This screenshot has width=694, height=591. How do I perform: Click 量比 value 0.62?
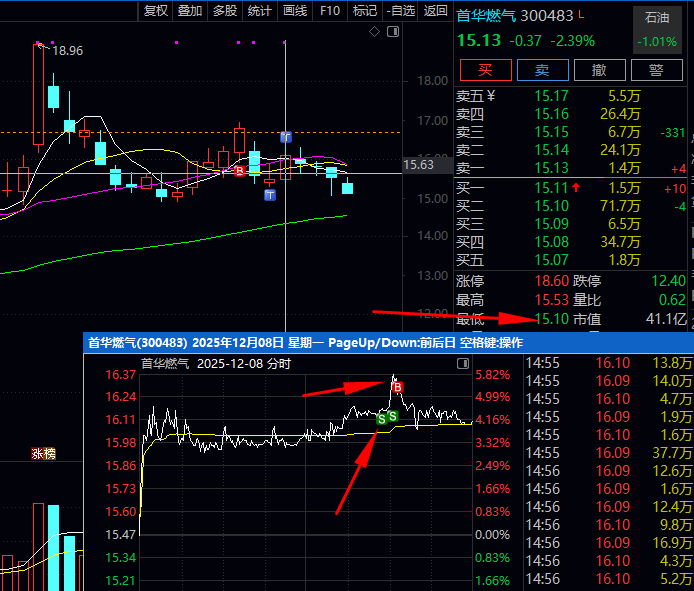coord(672,300)
